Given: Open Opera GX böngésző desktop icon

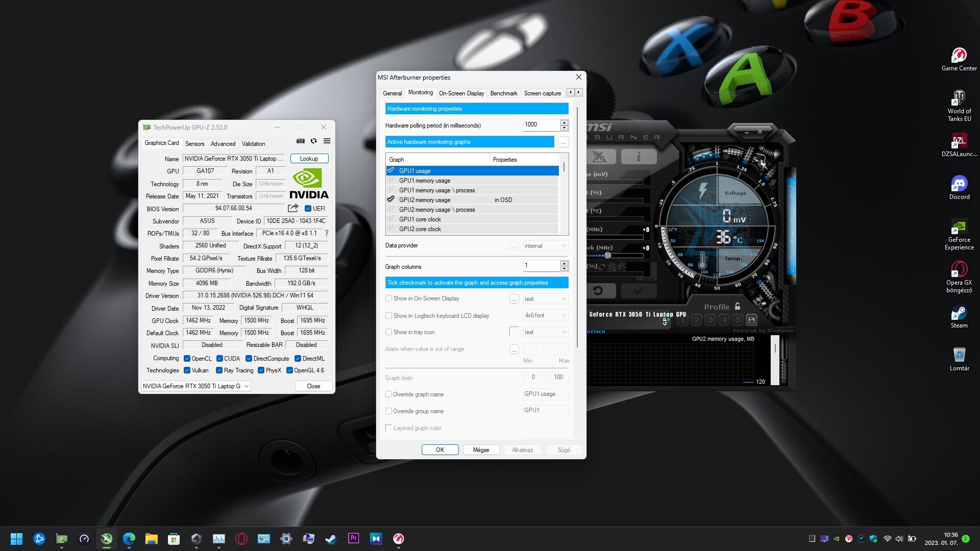Looking at the screenshot, I should tap(959, 278).
